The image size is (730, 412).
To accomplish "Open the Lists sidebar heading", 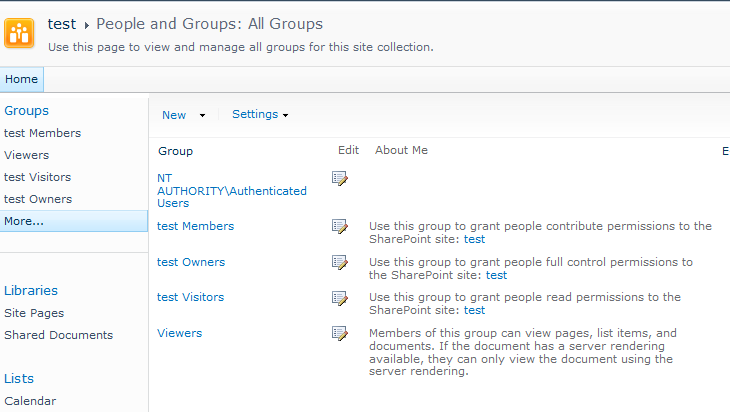I will (x=19, y=378).
